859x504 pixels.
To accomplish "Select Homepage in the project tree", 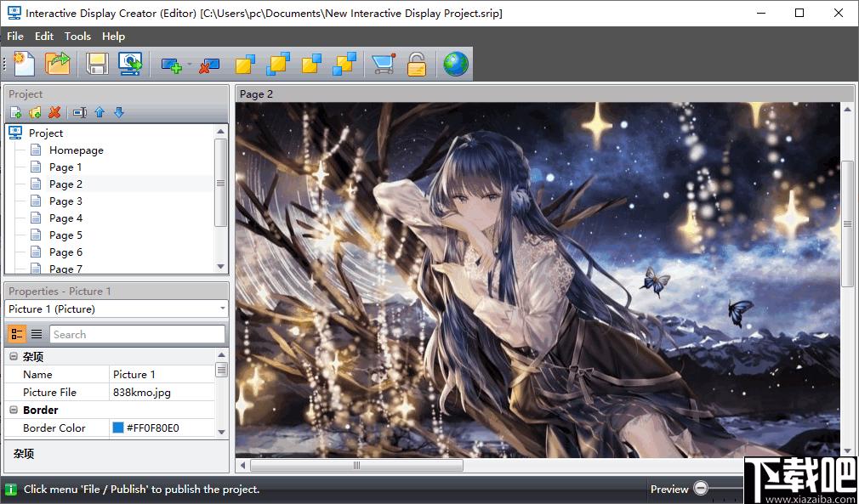I will point(77,150).
